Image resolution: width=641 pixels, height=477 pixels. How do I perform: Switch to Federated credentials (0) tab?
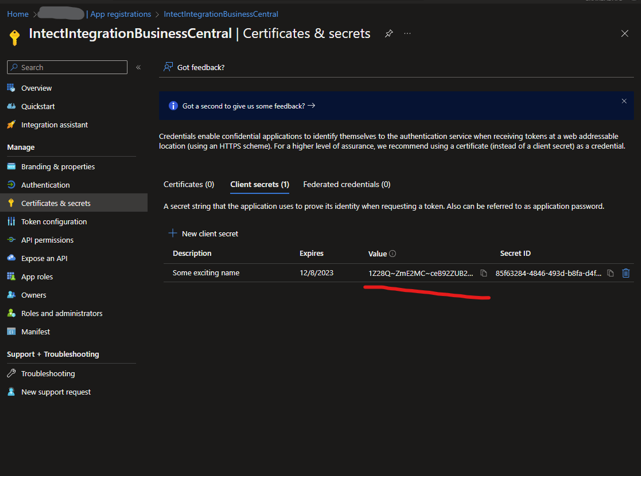(x=347, y=184)
